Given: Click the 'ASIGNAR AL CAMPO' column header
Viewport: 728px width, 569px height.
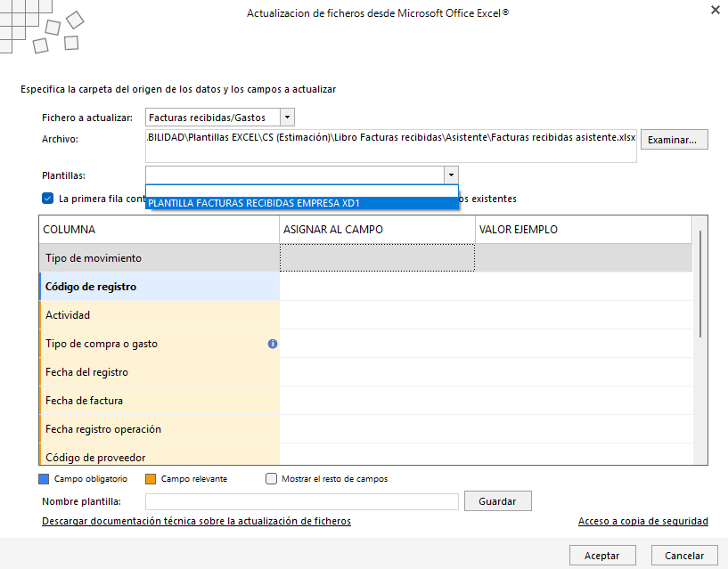Looking at the screenshot, I should coord(378,230).
